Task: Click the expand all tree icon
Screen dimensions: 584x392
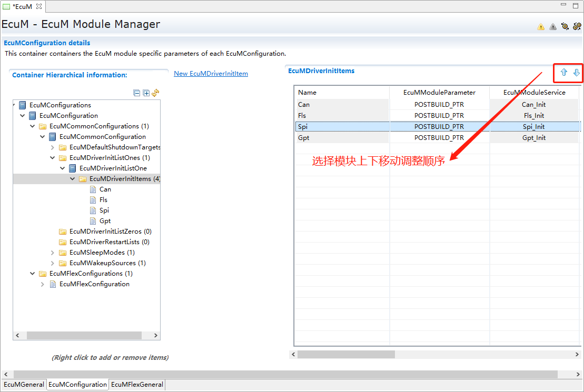Action: pos(146,93)
